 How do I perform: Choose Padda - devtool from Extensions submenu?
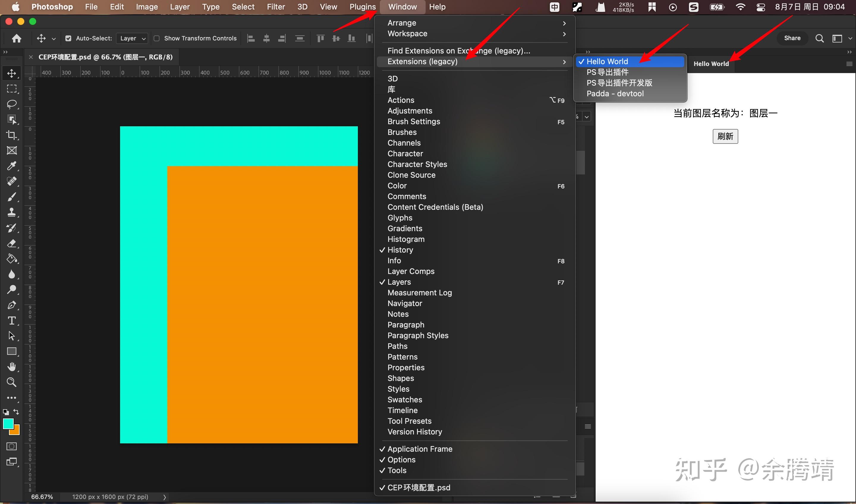[x=615, y=93]
